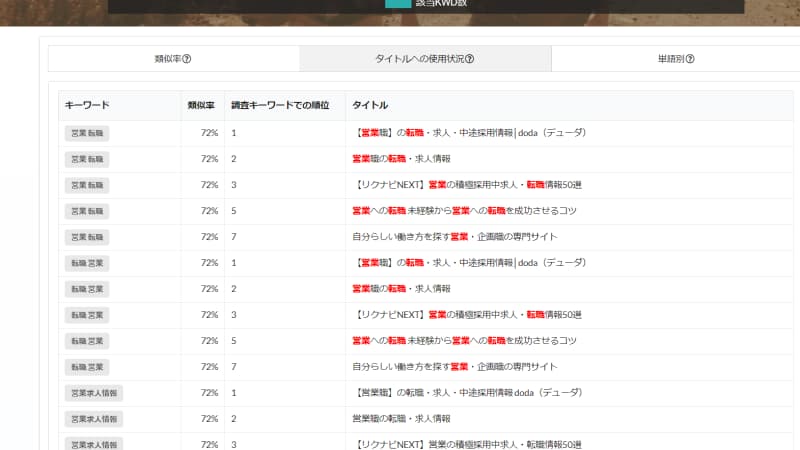The image size is (800, 450).
Task: Select 自分らしい働き方を探す title in 営業 転職 row
Action: click(455, 237)
